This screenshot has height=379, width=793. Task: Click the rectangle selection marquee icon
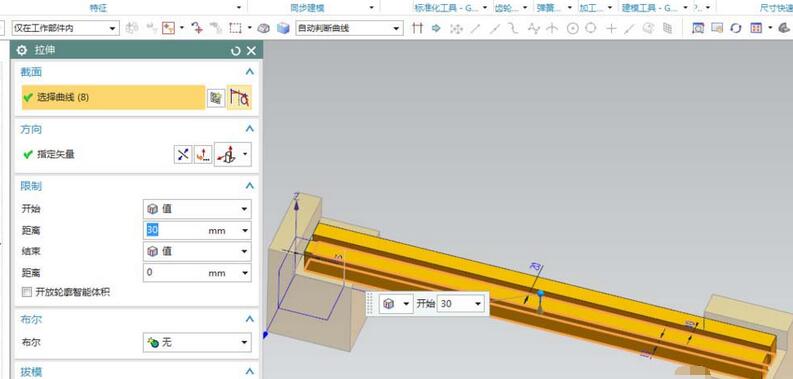tap(235, 28)
